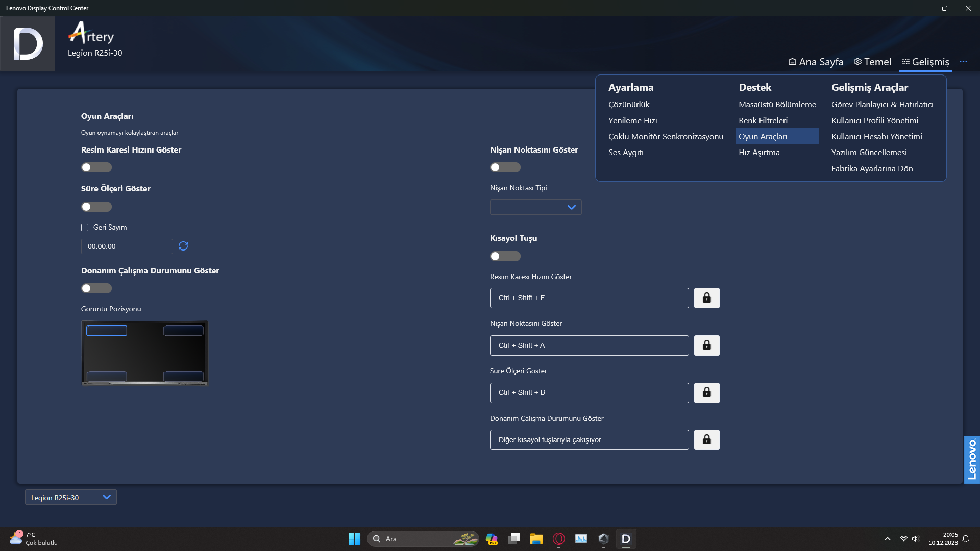The width and height of the screenshot is (980, 551).
Task: Enable Resim Karesi Hızını Göster toggle
Action: coord(96,167)
